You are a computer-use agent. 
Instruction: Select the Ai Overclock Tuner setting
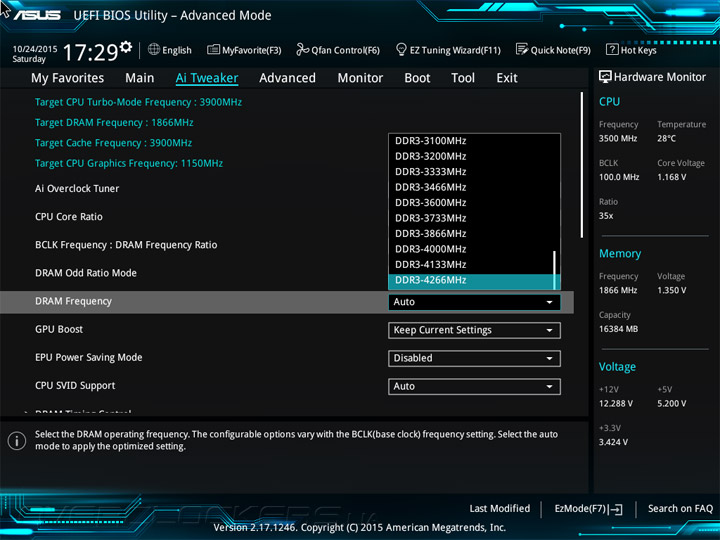(77, 189)
